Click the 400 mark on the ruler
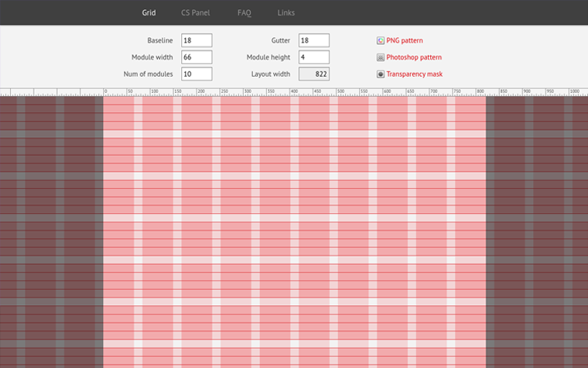The height and width of the screenshot is (368, 588). (292, 92)
